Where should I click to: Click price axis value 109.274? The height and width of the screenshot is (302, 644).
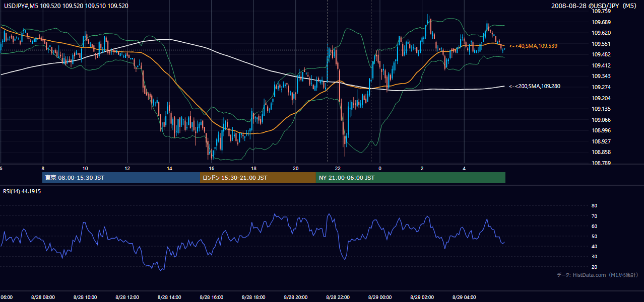click(601, 87)
